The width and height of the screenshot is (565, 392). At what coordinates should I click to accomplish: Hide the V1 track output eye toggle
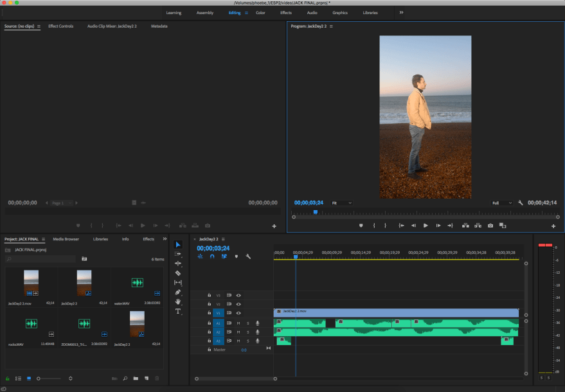239,313
